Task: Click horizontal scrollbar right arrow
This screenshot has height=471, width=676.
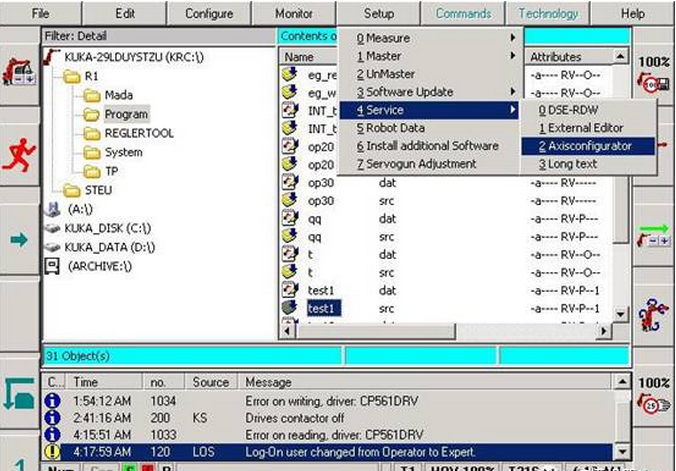Action: coord(604,331)
